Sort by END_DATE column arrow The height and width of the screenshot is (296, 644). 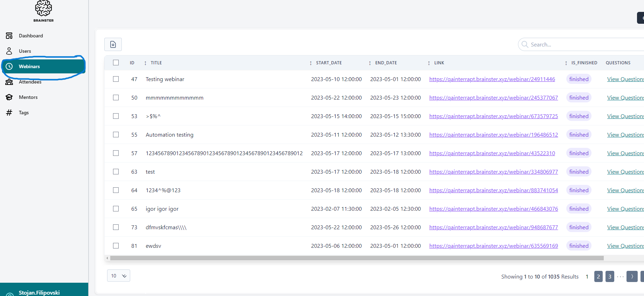(x=370, y=63)
